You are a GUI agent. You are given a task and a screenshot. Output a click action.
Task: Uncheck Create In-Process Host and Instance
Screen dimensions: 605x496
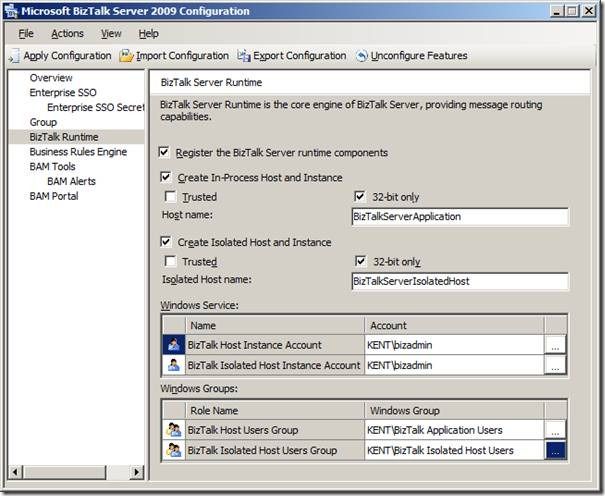(x=166, y=177)
